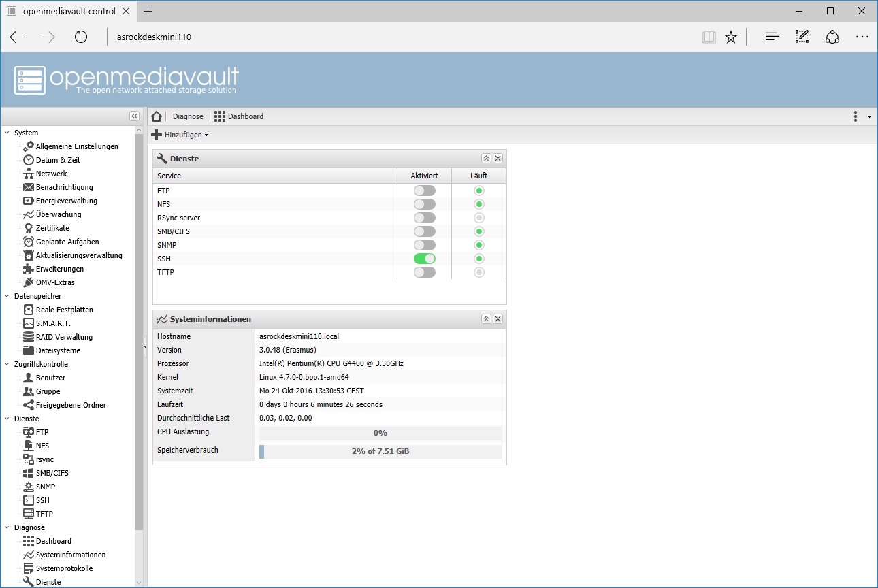Open SNMP service icon in sidebar

29,487
